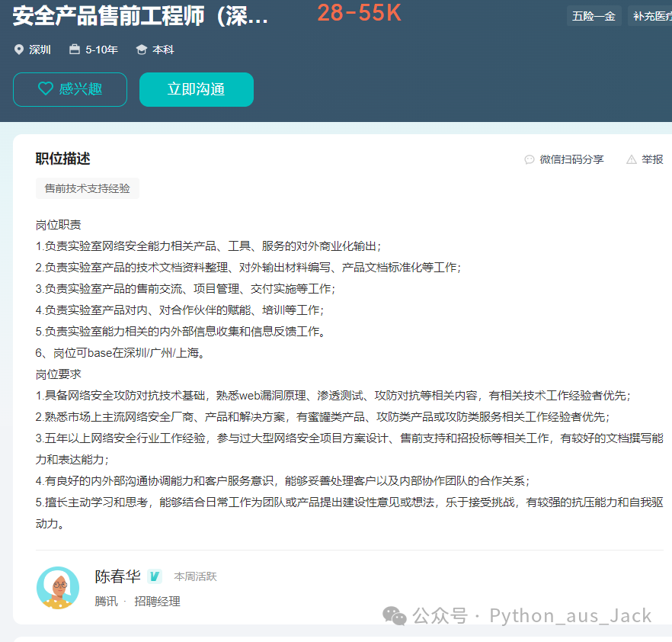Viewport: 672px width, 642px height.
Task: Click the recruiter avatar thumbnail
Action: coord(58,589)
